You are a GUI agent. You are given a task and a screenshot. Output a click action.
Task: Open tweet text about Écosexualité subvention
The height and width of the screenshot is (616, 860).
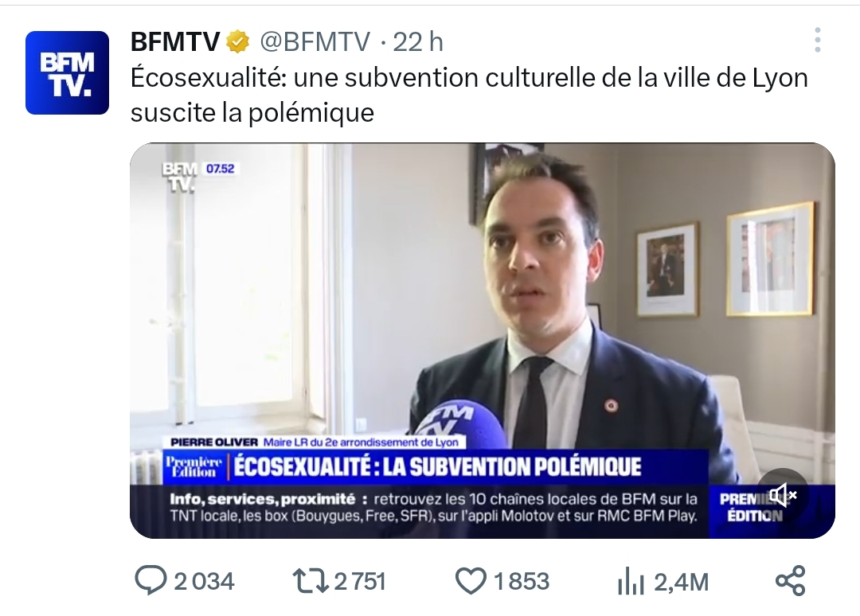click(x=469, y=96)
